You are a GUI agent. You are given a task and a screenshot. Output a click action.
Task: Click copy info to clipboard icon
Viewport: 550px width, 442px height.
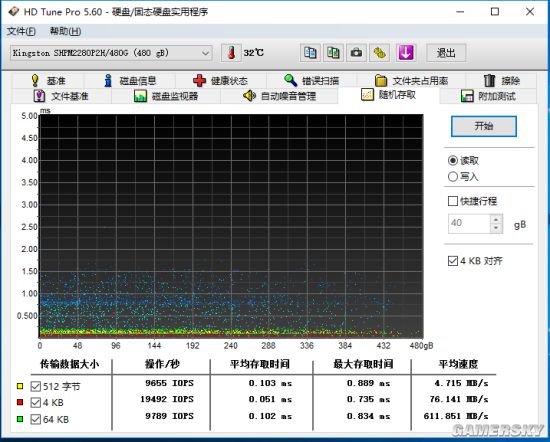pyautogui.click(x=310, y=53)
